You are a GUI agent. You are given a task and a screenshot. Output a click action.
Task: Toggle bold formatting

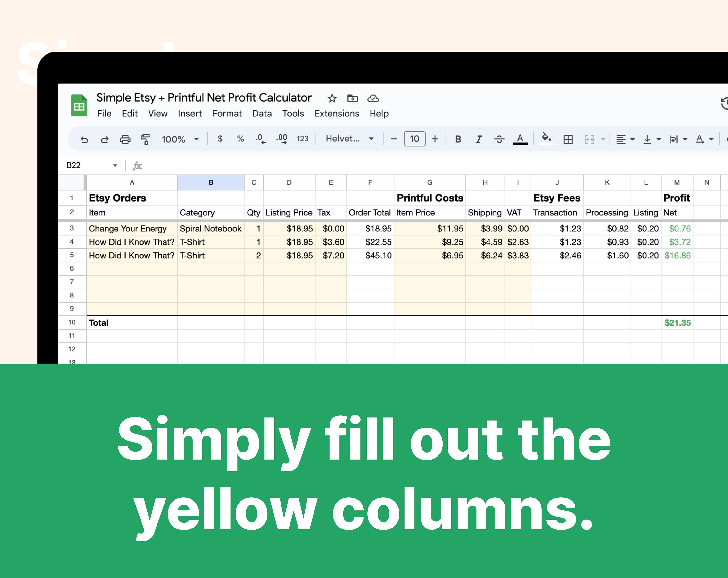(x=458, y=139)
